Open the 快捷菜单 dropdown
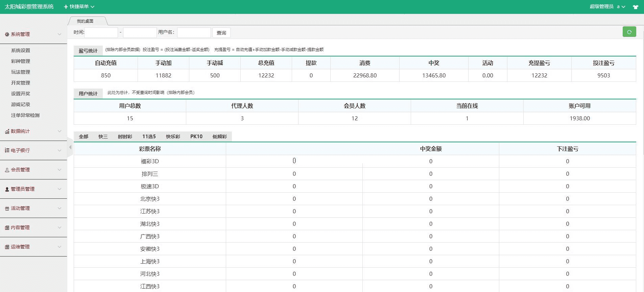Viewport: 644px width, 292px height. click(79, 7)
